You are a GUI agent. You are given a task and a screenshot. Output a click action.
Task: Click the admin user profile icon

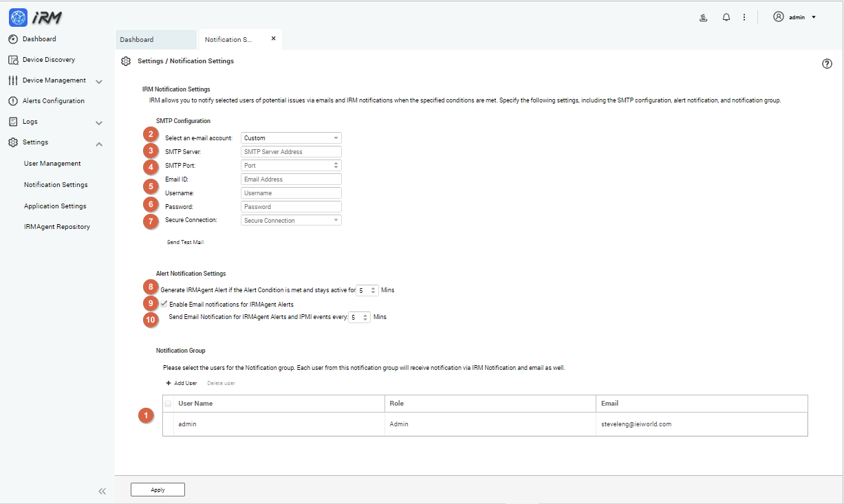tap(778, 17)
